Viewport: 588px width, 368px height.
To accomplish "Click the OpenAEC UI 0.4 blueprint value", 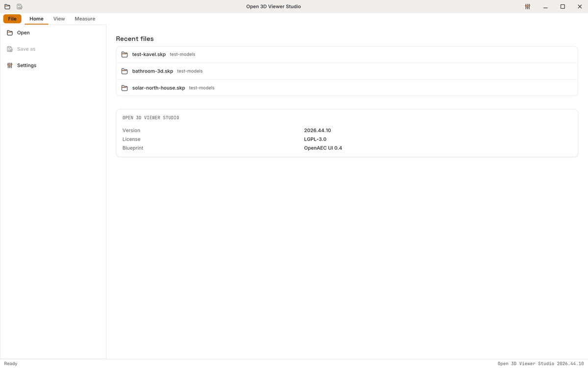I will coord(323,148).
